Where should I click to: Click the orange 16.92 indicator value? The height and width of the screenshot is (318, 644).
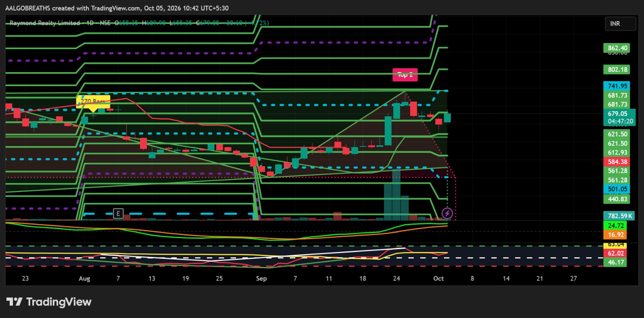(615, 235)
